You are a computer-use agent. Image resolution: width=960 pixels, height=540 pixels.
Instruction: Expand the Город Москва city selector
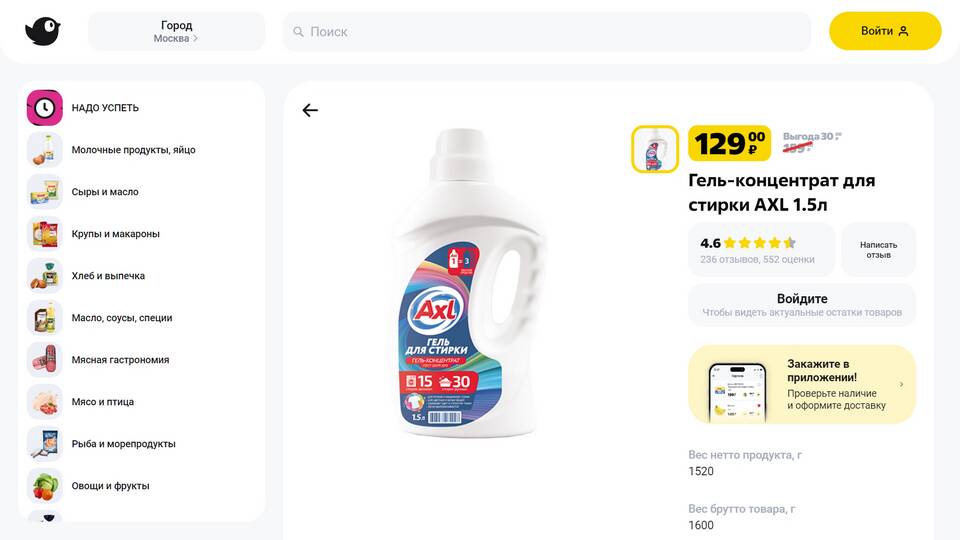176,31
